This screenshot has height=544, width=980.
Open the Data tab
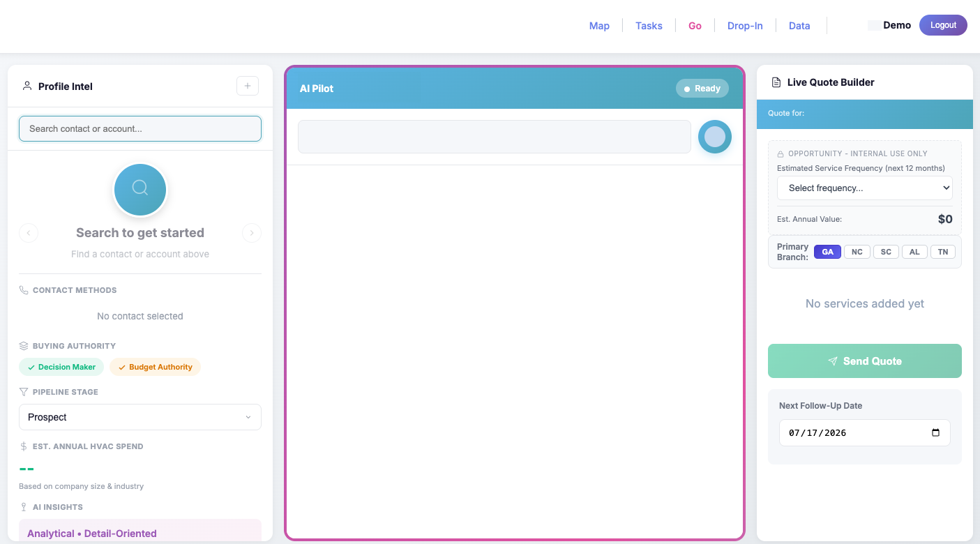799,26
